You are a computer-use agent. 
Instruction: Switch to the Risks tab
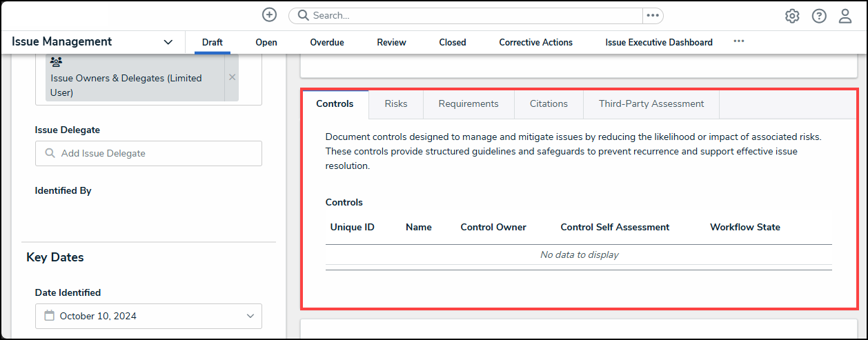(396, 103)
